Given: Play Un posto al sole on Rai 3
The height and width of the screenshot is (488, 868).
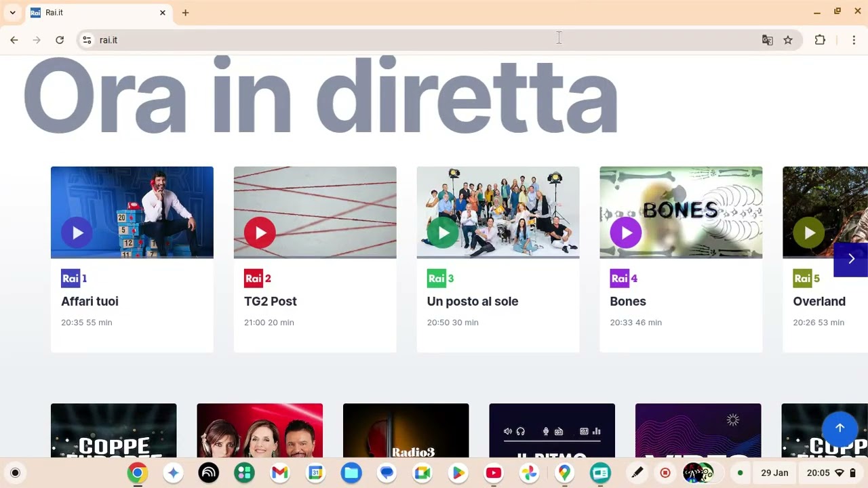Looking at the screenshot, I should point(443,233).
